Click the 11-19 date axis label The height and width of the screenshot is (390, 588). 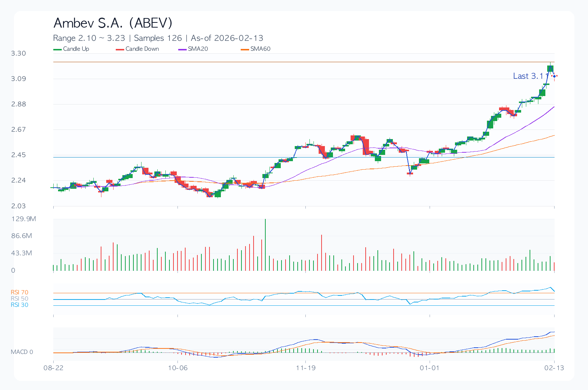[x=306, y=368]
